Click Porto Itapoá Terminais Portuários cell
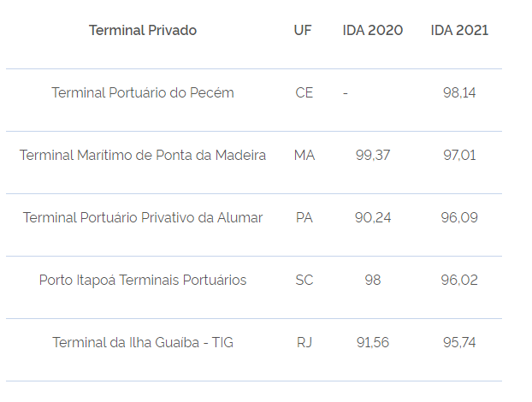Viewport: 532px width, 402px height. point(143,281)
